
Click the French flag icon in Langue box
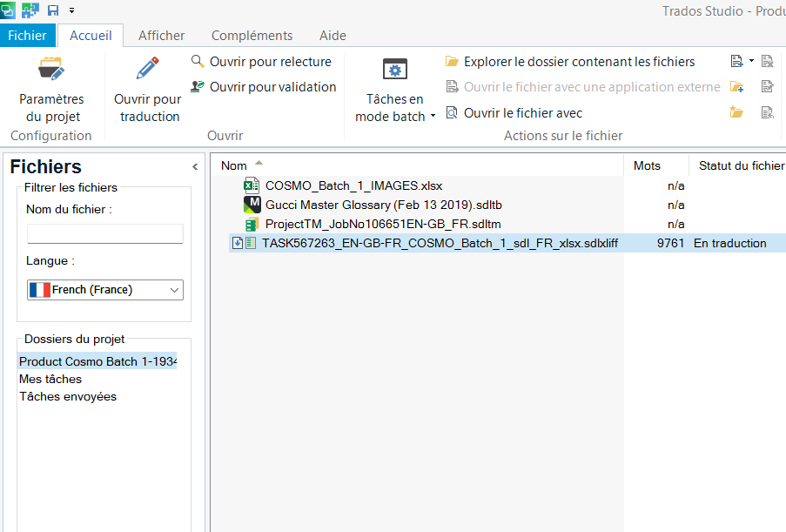coord(39,290)
